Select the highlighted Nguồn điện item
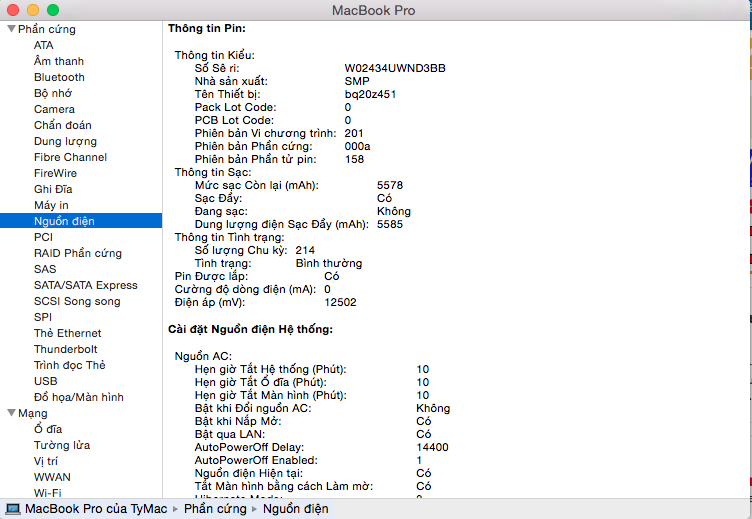 point(81,221)
